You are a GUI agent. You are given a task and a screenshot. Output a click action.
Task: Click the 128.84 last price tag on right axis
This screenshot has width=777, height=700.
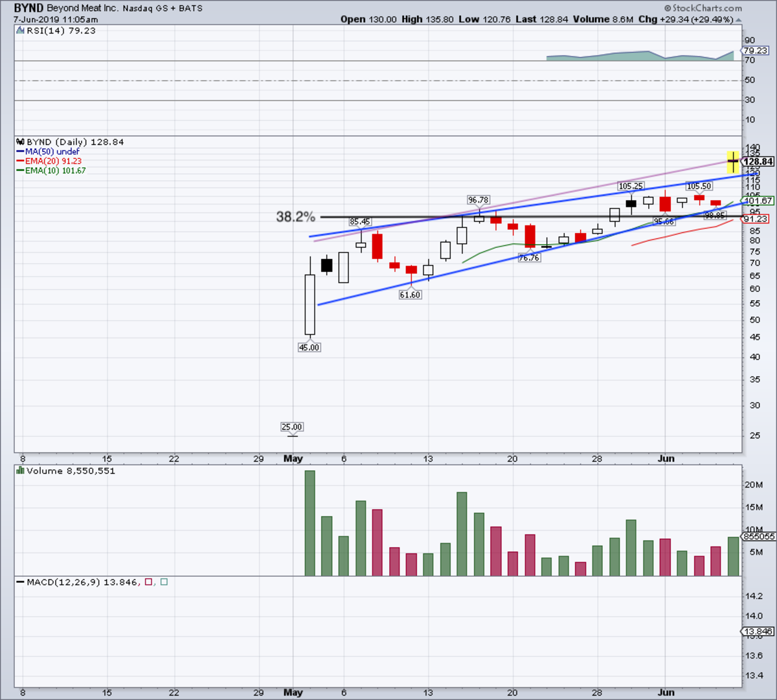pos(758,162)
